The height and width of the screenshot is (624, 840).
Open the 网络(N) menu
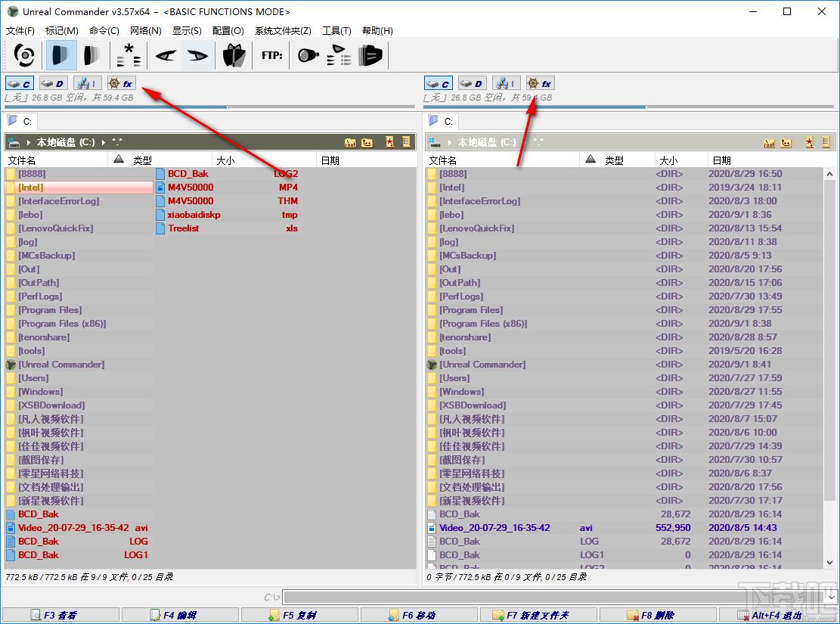point(146,30)
